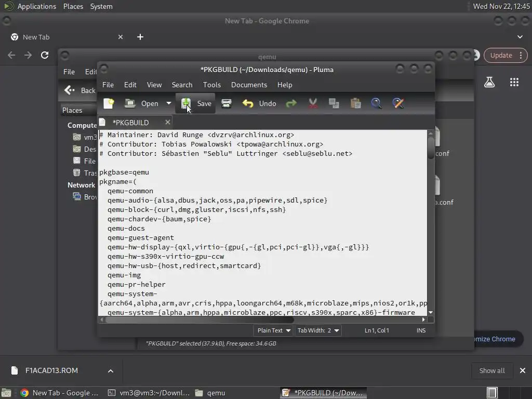This screenshot has height=399, width=532.
Task: Click the Chrome Labs flask icon
Action: click(x=489, y=82)
